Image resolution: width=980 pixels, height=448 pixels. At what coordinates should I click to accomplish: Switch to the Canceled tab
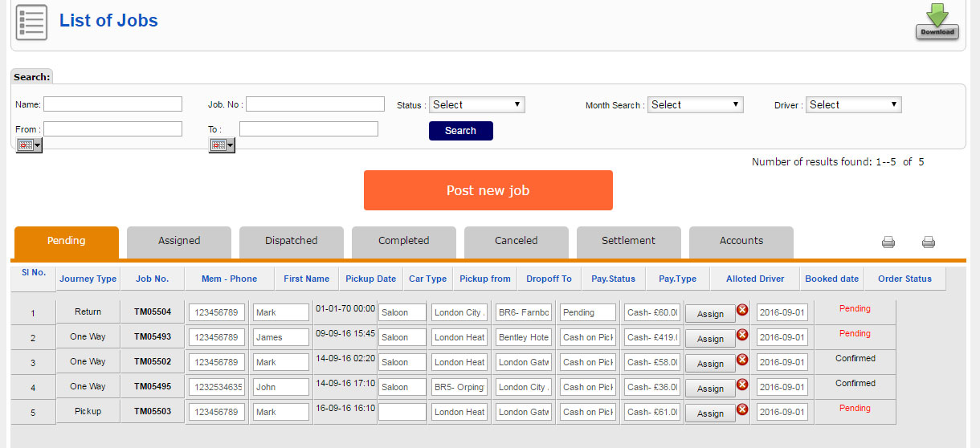pos(517,242)
